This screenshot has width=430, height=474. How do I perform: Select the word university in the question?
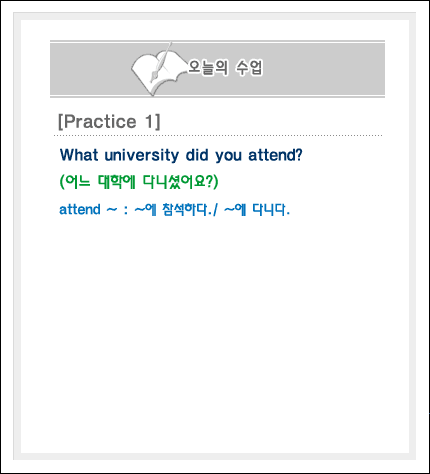pyautogui.click(x=142, y=156)
